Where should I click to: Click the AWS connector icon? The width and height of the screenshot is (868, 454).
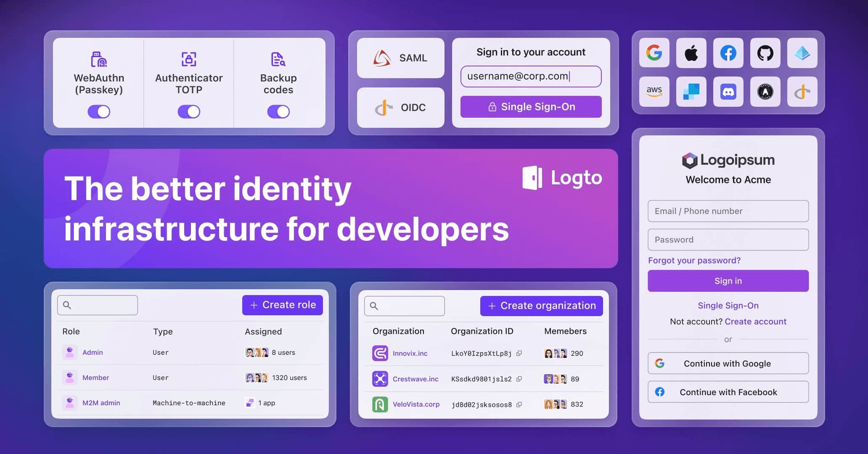[x=654, y=92]
